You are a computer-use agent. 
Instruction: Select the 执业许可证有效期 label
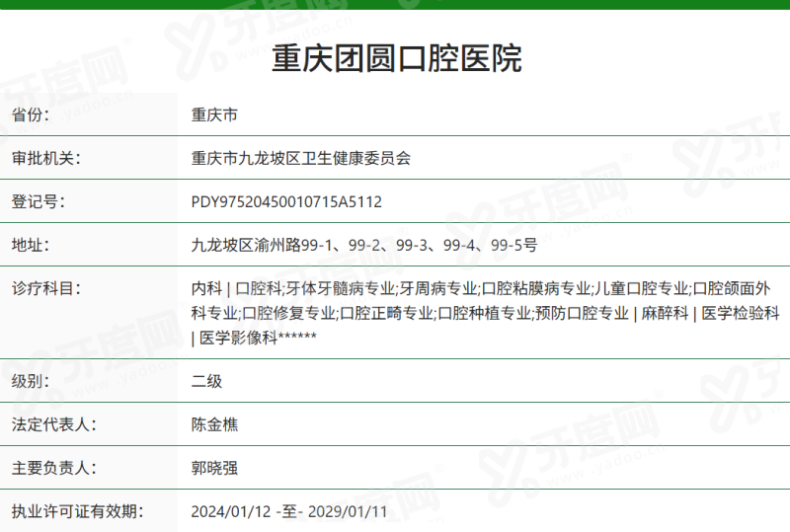coord(78,511)
